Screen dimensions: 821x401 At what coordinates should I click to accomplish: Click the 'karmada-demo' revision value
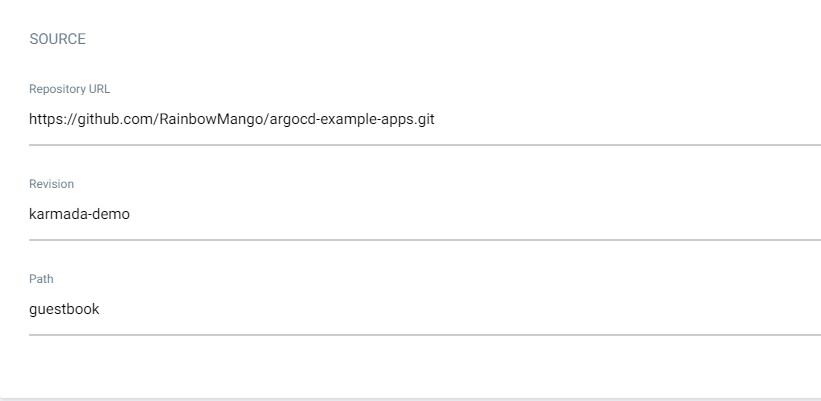coord(79,214)
